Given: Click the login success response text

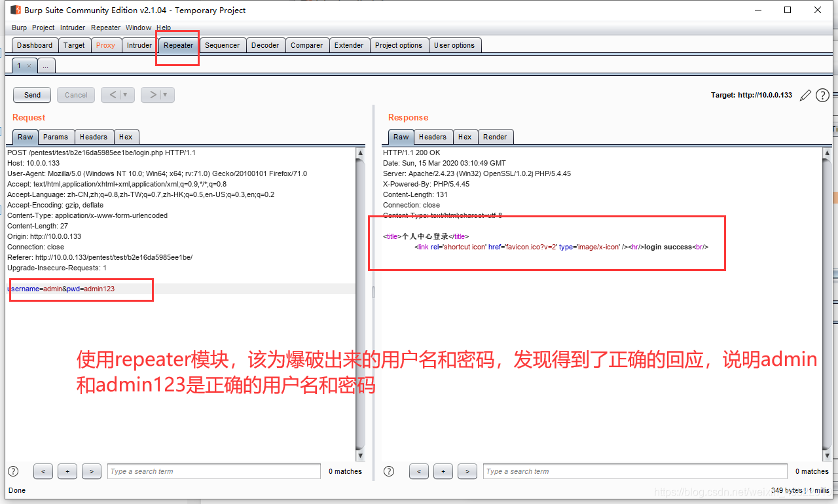Looking at the screenshot, I should coord(668,247).
